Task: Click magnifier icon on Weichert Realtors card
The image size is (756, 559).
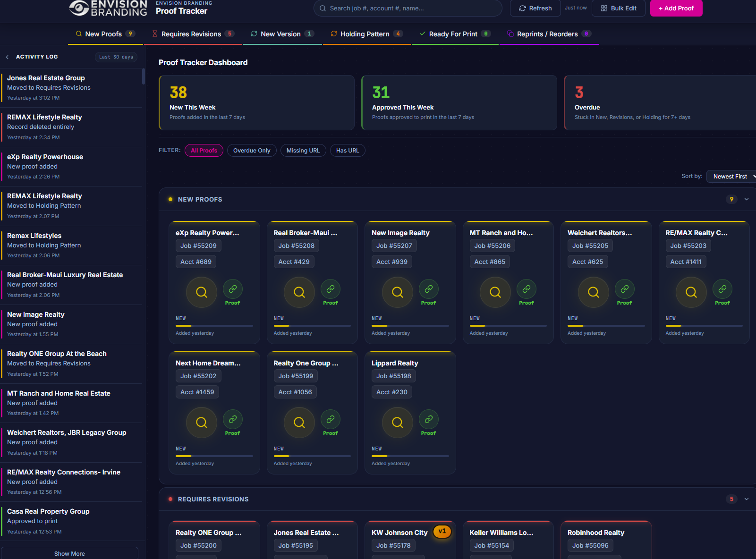Action: pos(594,292)
